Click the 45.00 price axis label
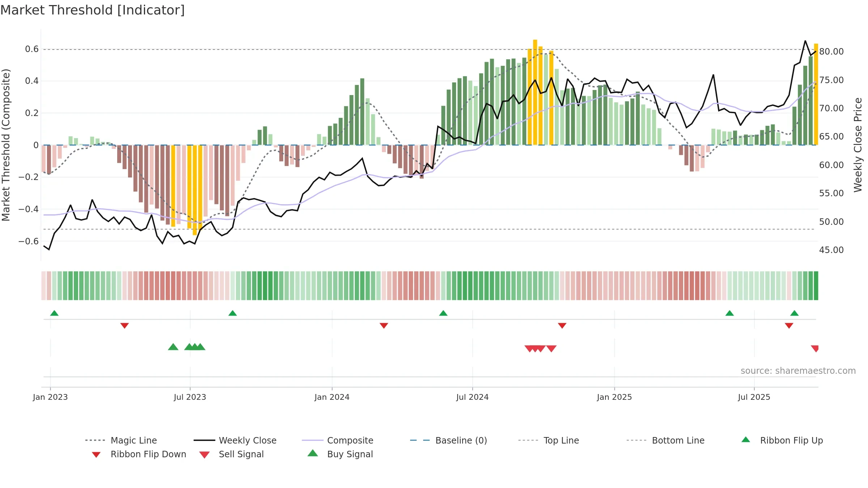Image resolution: width=868 pixels, height=488 pixels. pyautogui.click(x=831, y=250)
